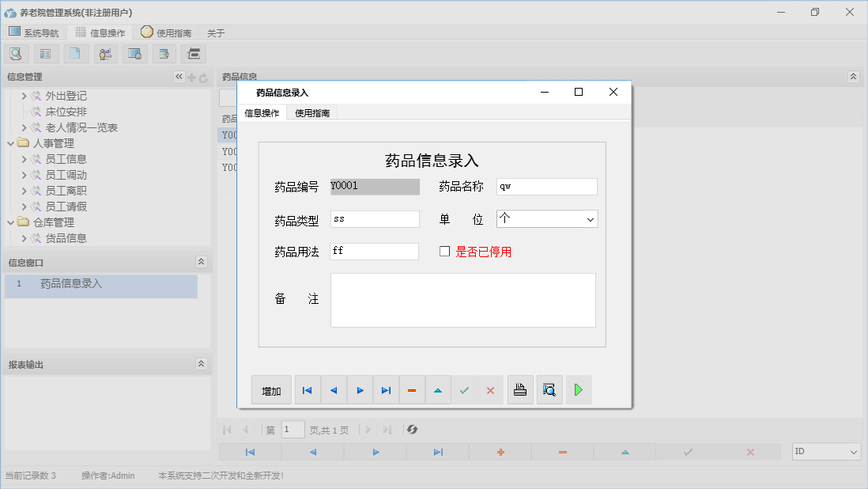Click the table-add toolbar icon

click(164, 53)
